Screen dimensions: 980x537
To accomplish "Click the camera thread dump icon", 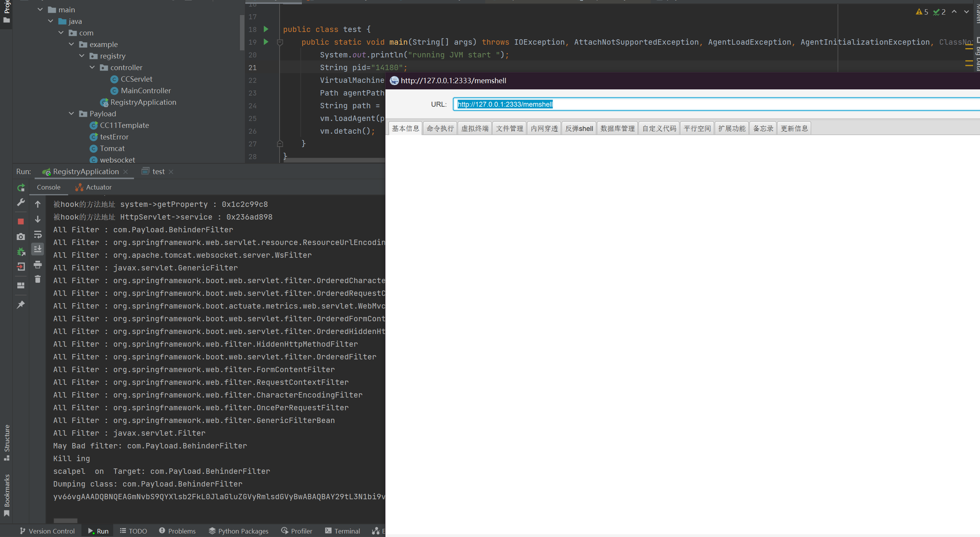I will point(21,237).
